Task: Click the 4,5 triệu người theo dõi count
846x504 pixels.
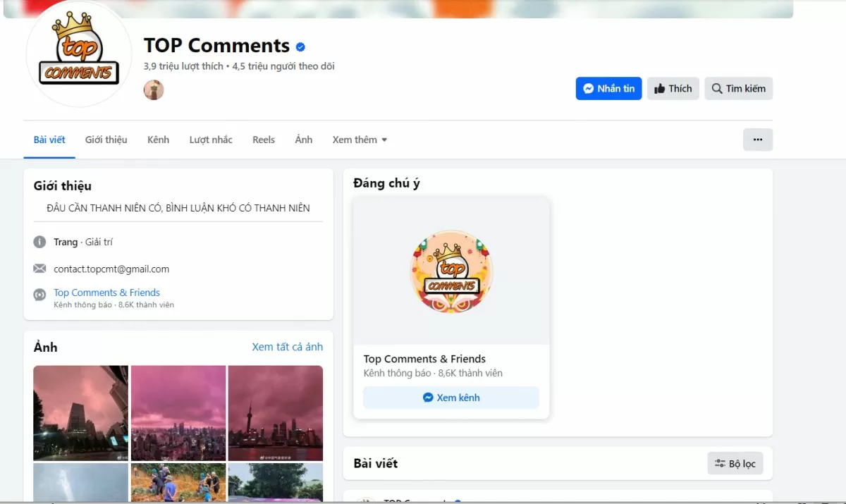Action: coord(283,66)
